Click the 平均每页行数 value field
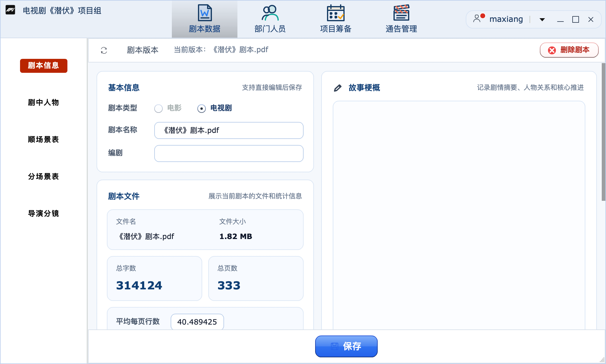 [x=197, y=322]
